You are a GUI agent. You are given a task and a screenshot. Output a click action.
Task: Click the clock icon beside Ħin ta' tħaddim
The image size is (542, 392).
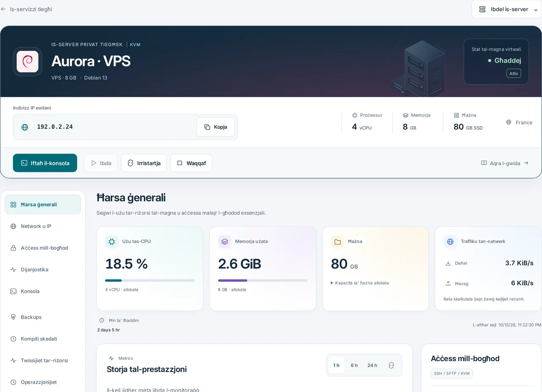coord(102,320)
